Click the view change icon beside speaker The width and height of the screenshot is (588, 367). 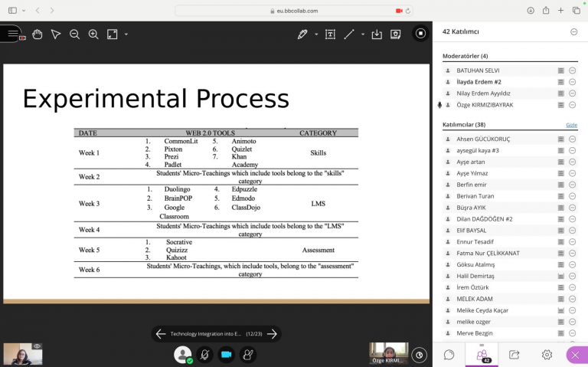click(420, 355)
